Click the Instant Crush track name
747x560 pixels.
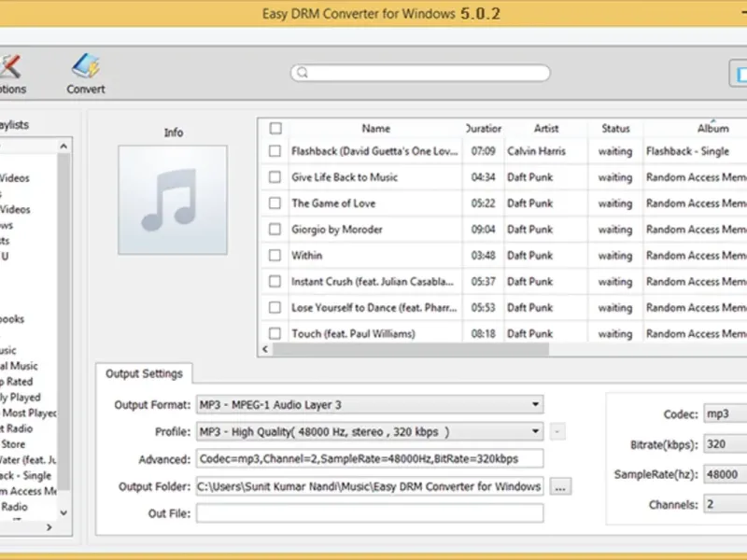[x=373, y=282]
